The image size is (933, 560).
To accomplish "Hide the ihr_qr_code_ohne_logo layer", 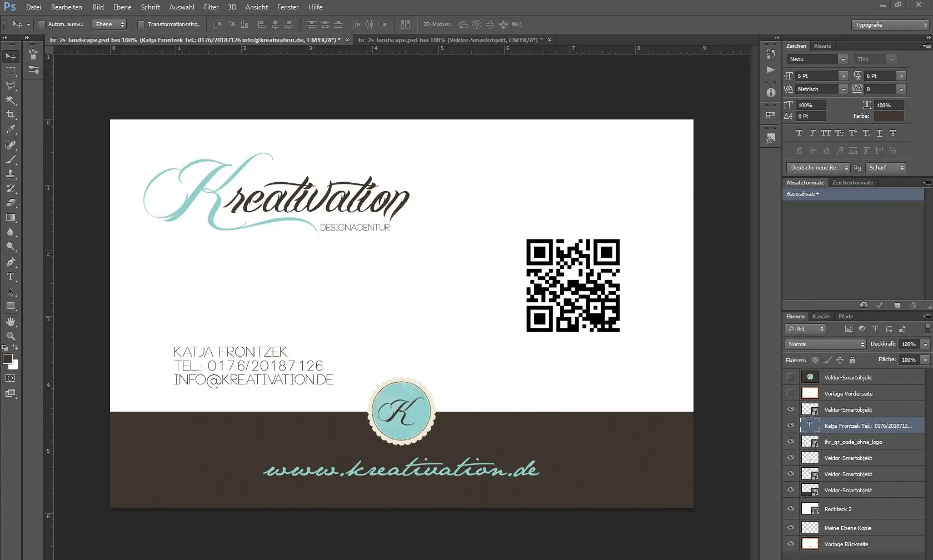I will coord(790,441).
